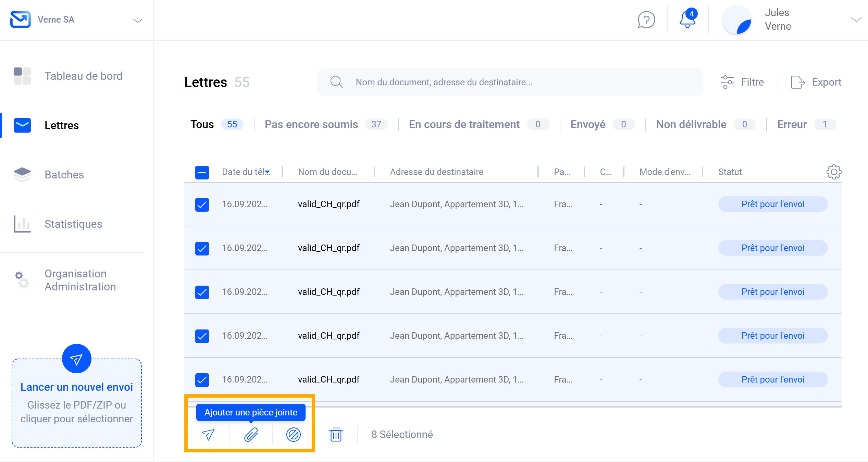Click the send paper-plane icon in bottom toolbar
Viewport: 868px width, 462px height.
pyautogui.click(x=208, y=435)
